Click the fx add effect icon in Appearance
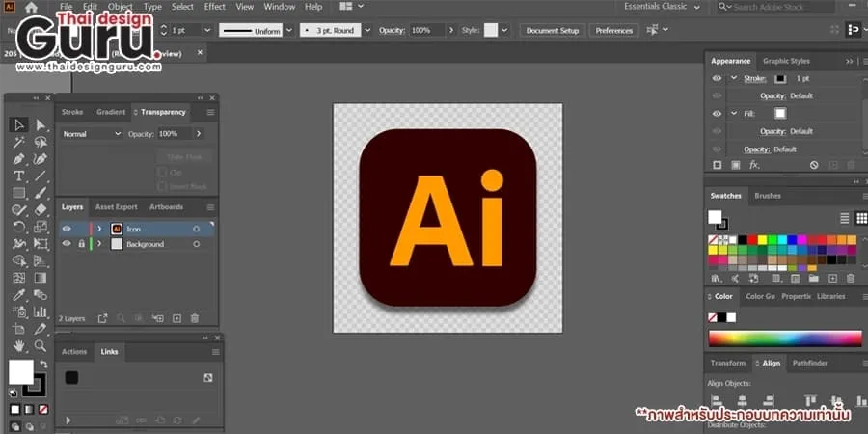 754,165
